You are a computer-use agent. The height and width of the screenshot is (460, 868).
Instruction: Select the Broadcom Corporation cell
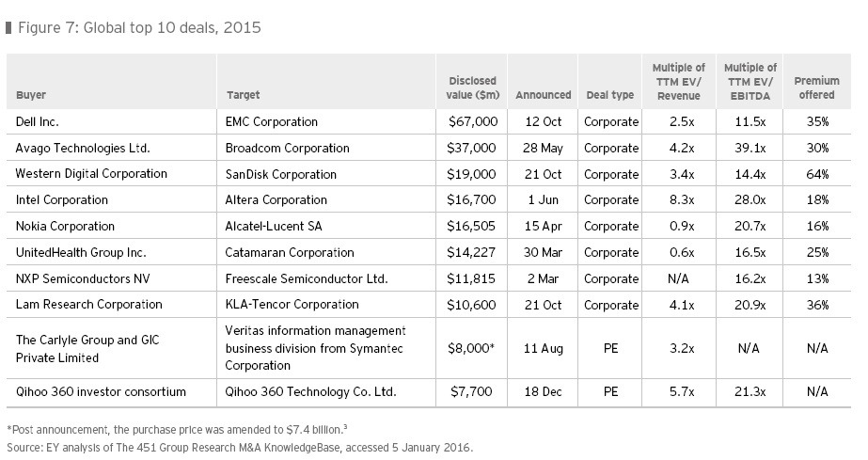tap(288, 148)
